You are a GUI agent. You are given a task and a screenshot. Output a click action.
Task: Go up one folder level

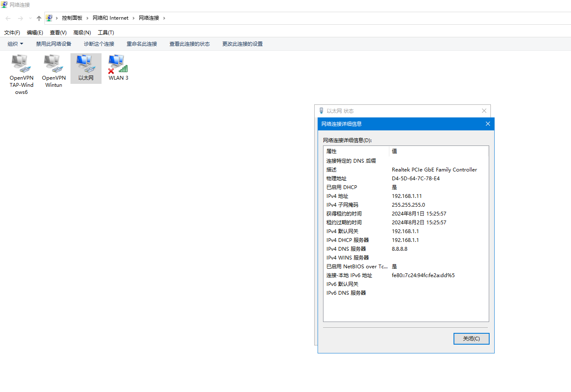[39, 18]
